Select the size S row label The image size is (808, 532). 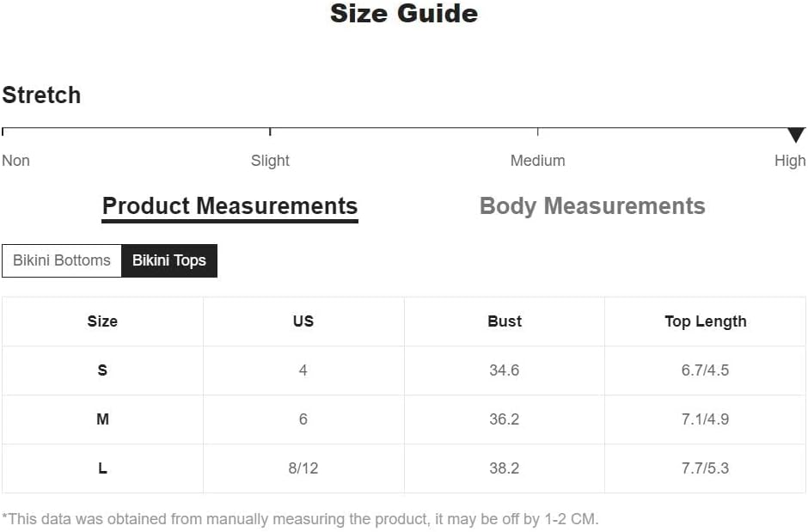(x=102, y=370)
